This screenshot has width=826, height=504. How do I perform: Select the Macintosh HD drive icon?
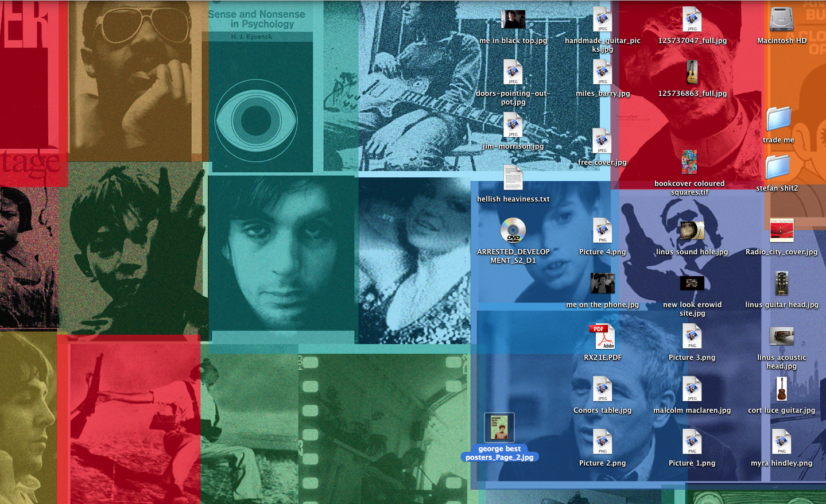(x=781, y=19)
